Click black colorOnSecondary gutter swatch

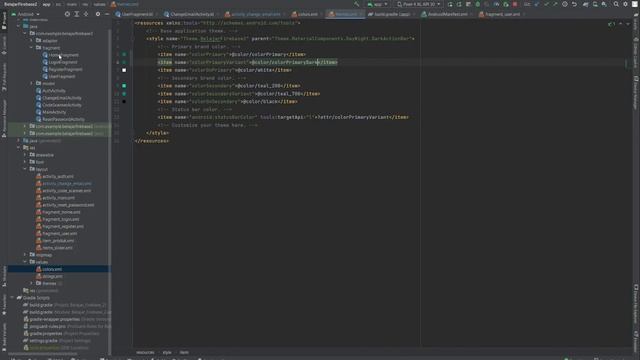click(x=124, y=102)
